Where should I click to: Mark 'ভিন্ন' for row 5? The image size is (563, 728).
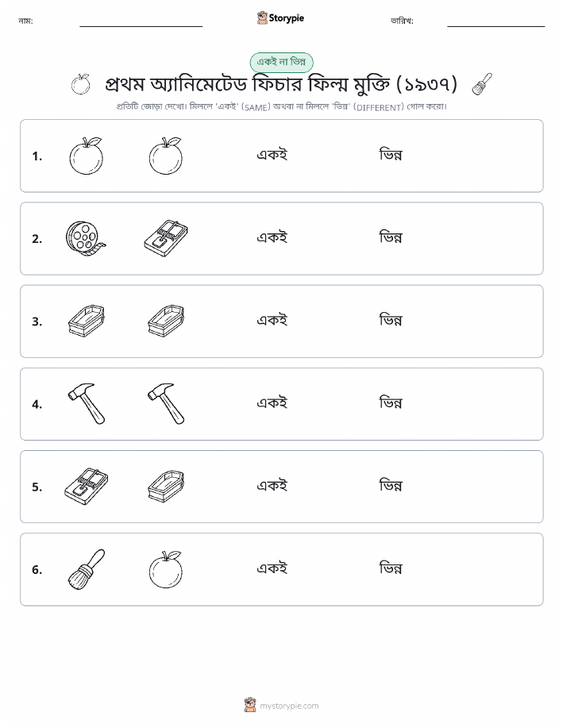[391, 486]
